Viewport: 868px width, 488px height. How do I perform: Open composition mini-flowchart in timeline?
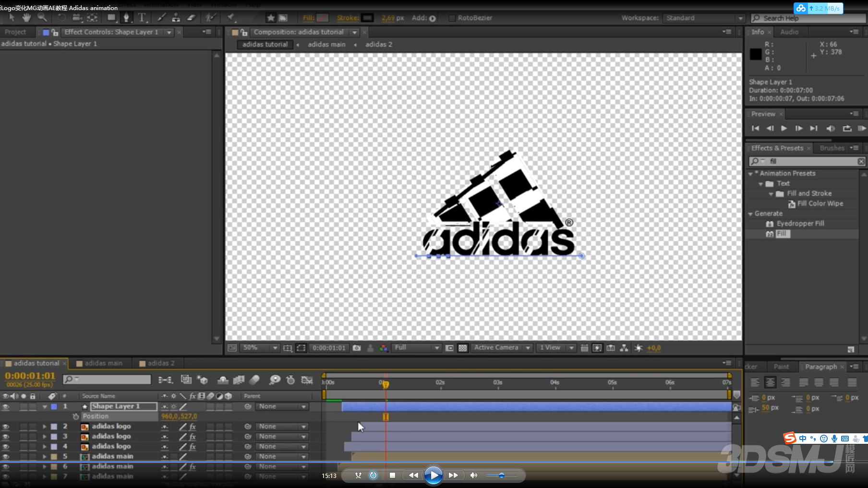point(165,380)
